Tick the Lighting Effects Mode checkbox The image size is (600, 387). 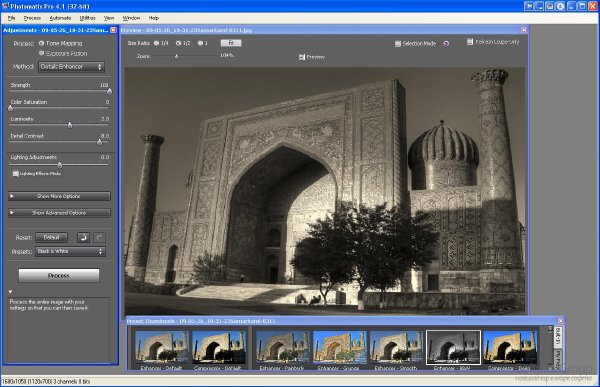pos(15,173)
